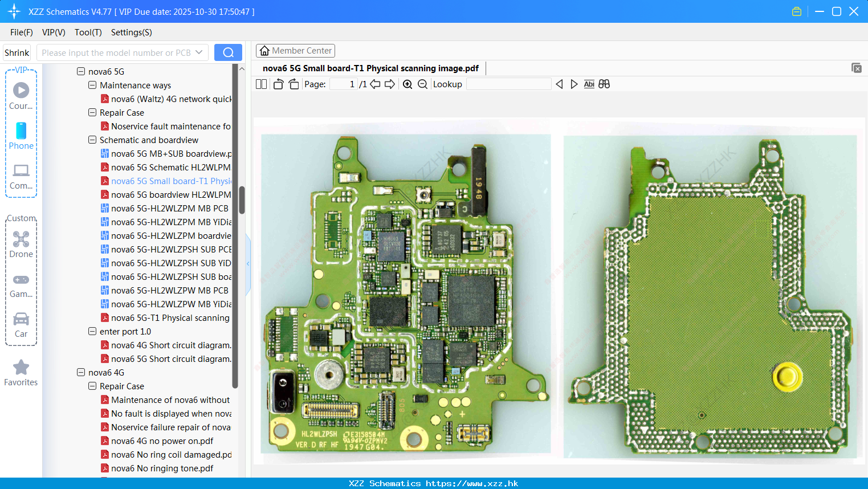Click the binoculars search icon
868x489 pixels.
604,84
